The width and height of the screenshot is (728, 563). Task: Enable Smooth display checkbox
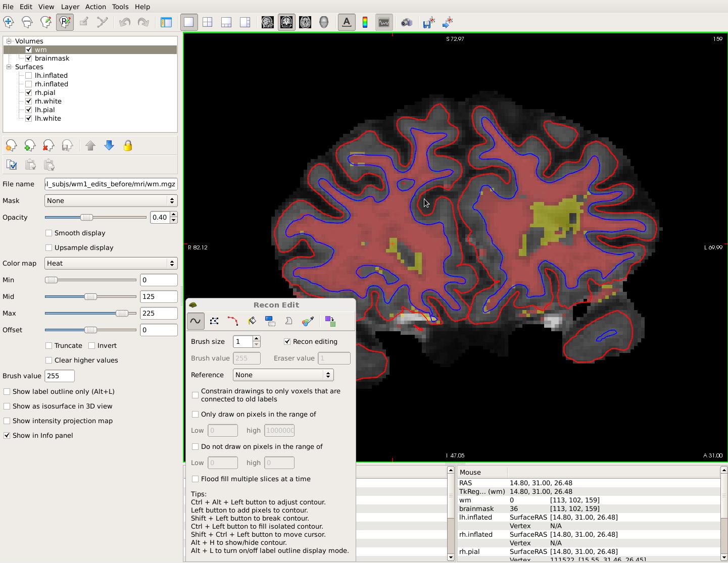pos(49,233)
